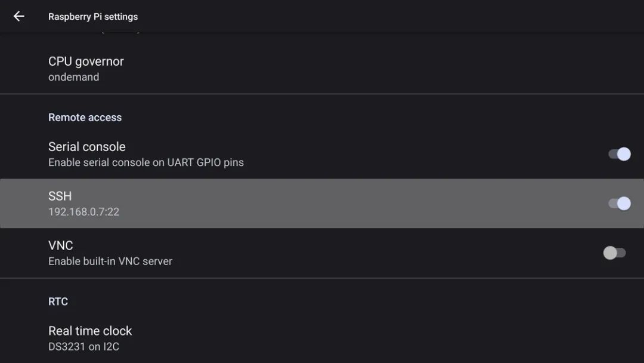644x363 pixels.
Task: Open the CPU governor setting
Action: (x=322, y=69)
